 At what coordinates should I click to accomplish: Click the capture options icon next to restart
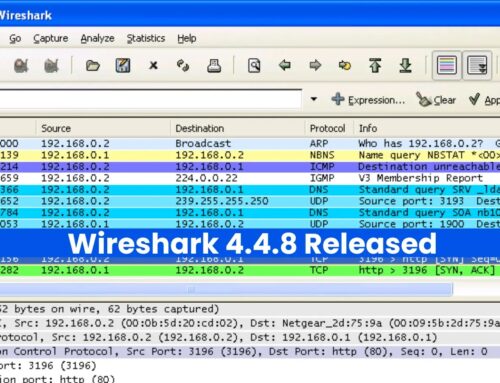[x=21, y=66]
